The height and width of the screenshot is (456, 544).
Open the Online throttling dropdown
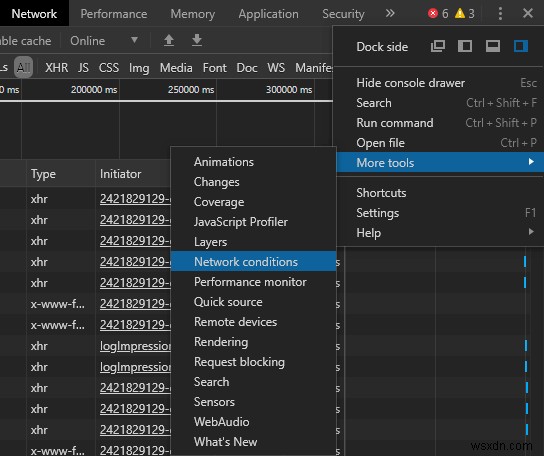(104, 41)
